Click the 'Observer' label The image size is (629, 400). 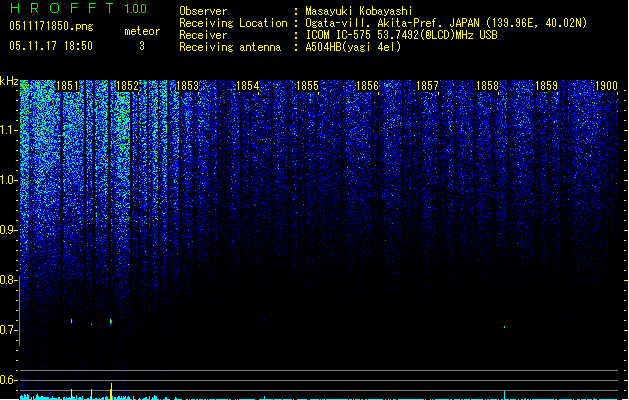(203, 11)
